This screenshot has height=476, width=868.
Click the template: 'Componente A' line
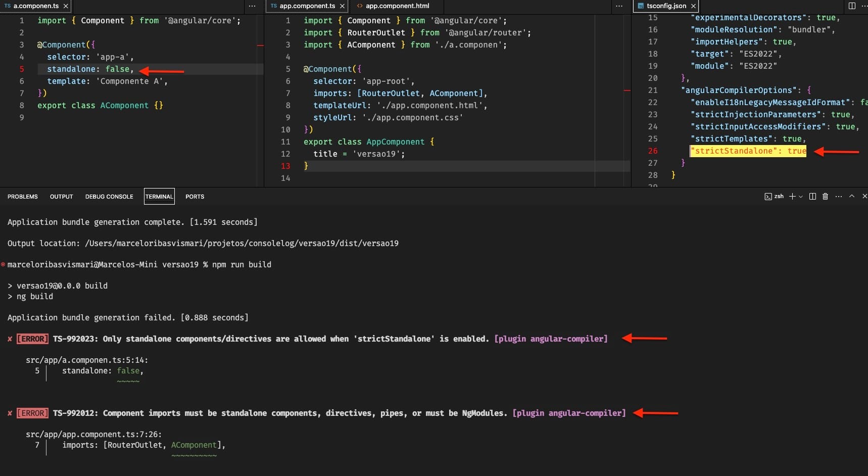point(107,81)
